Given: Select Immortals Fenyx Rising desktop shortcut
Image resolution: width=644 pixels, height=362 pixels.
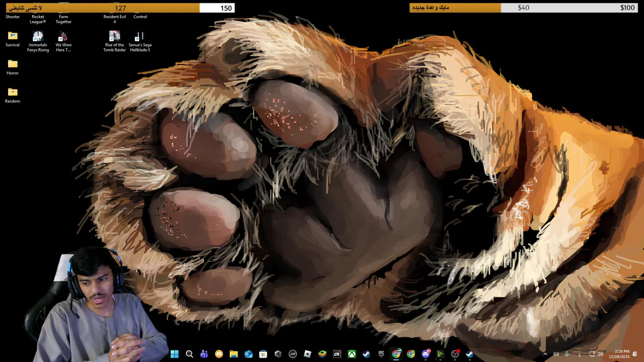Looking at the screenshot, I should pyautogui.click(x=38, y=42).
